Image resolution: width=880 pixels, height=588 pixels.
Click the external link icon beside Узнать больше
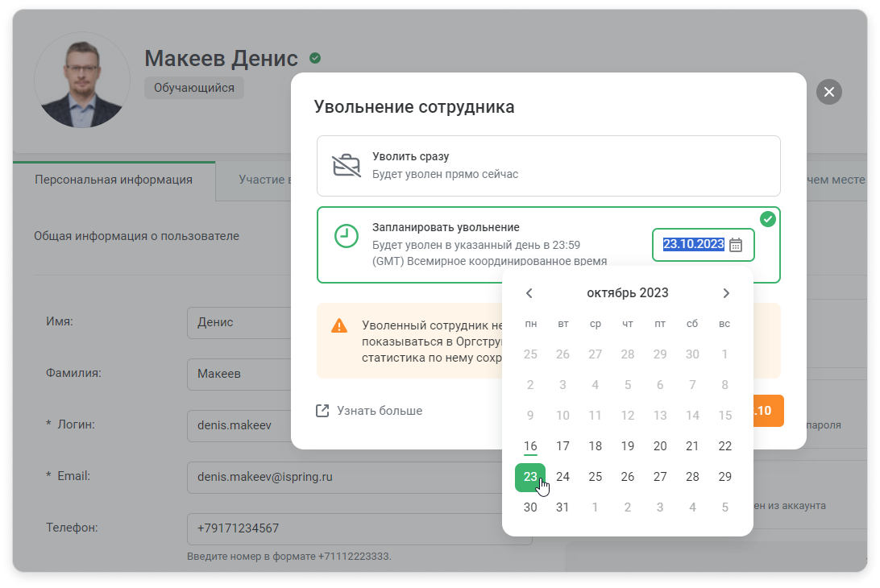[x=322, y=411]
